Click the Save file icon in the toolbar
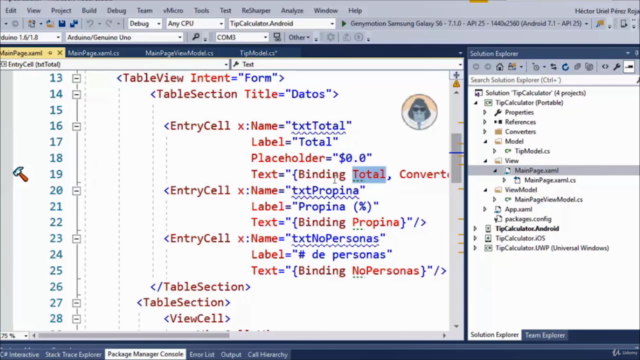The image size is (640, 360). (x=62, y=24)
